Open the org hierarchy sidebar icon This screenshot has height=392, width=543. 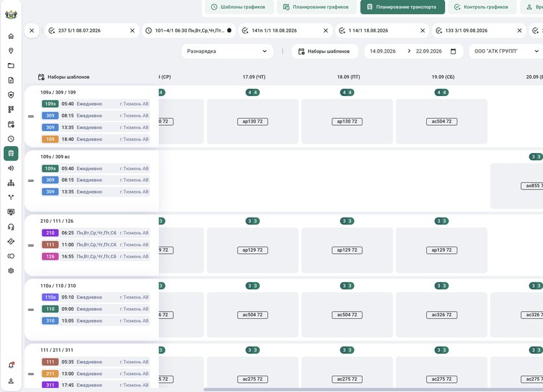(x=11, y=182)
